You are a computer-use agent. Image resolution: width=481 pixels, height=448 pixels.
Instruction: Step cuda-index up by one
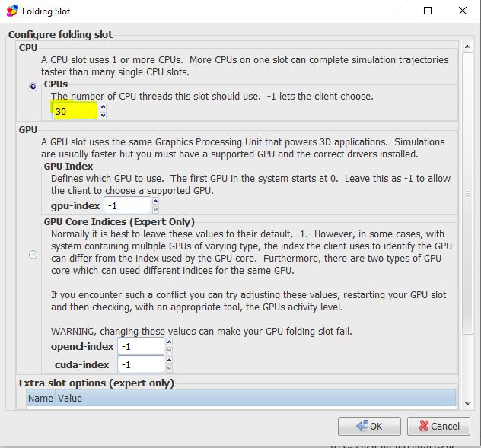click(169, 361)
